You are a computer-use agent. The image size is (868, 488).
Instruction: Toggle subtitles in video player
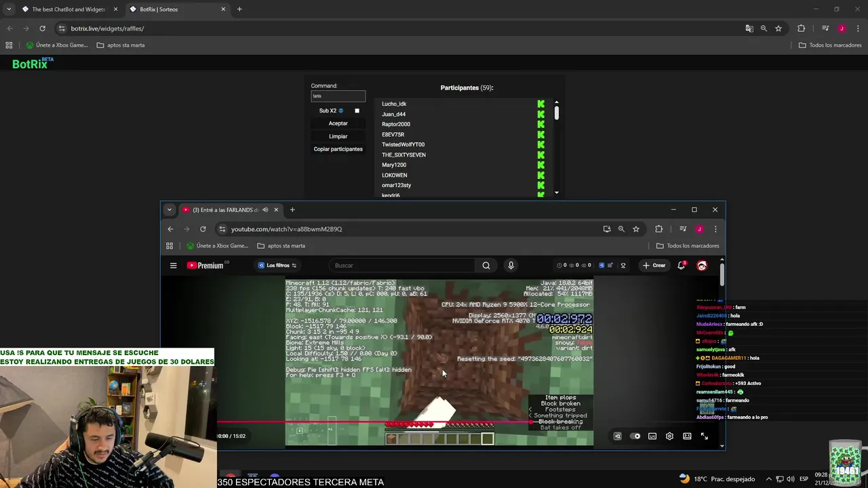tap(652, 436)
